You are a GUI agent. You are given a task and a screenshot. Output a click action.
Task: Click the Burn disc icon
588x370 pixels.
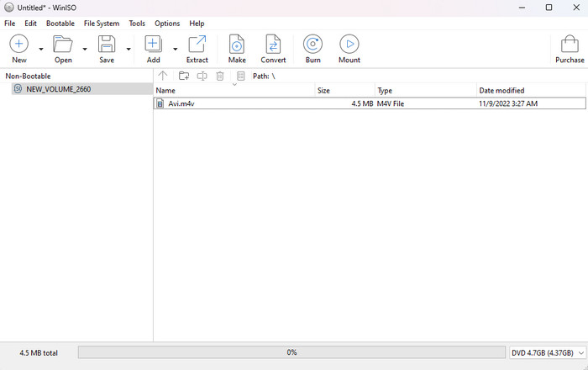click(x=312, y=44)
